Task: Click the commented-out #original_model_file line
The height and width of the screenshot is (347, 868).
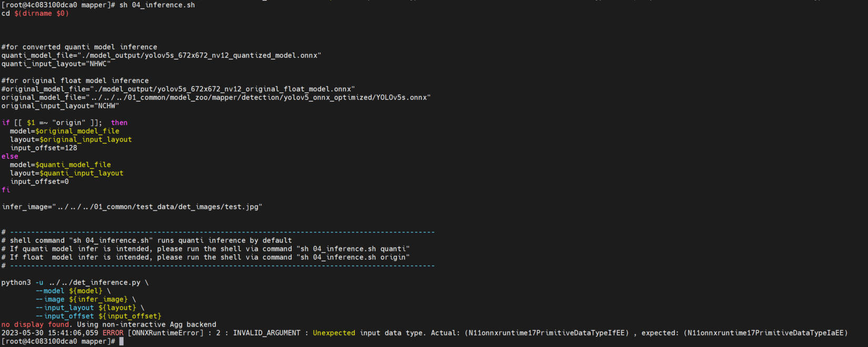Action: click(178, 89)
